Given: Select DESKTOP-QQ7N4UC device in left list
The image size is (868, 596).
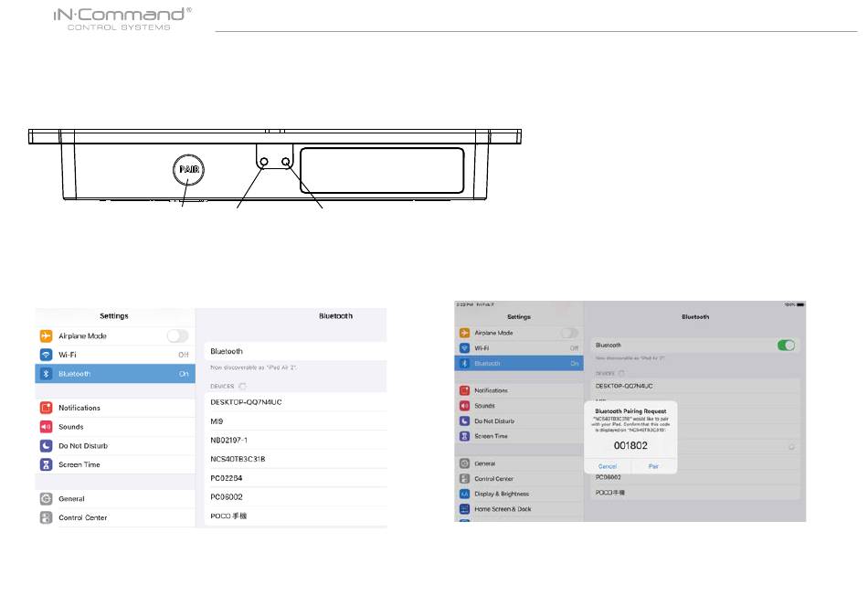Looking at the screenshot, I should coord(296,402).
